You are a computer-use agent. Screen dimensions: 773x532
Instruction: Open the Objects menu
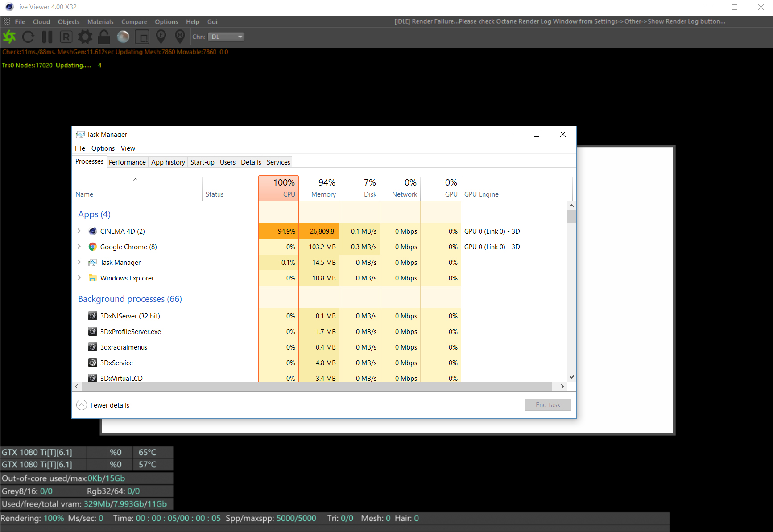coord(69,21)
